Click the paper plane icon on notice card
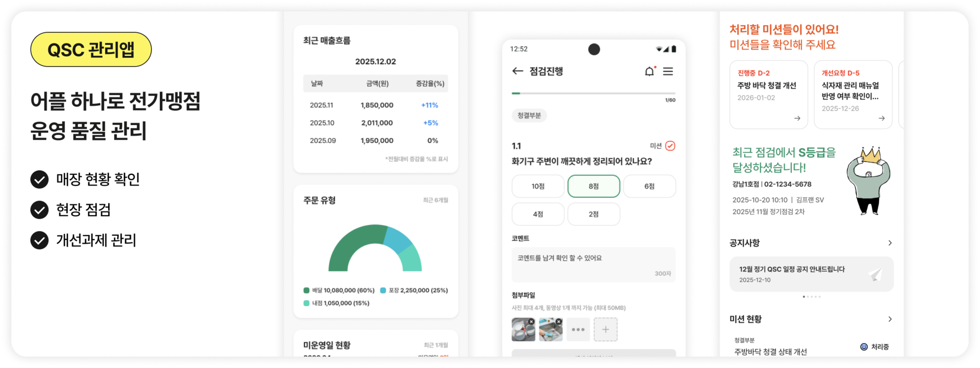 pos(875,275)
